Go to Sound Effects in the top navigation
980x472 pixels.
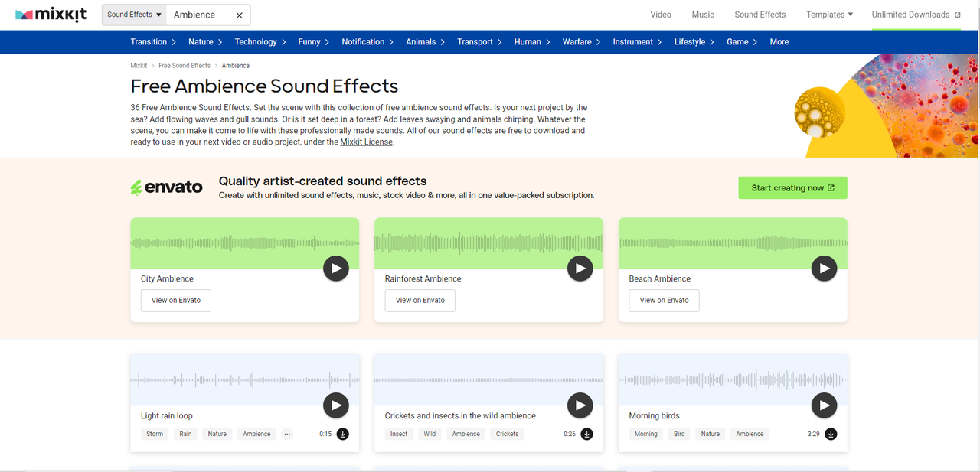pos(760,15)
